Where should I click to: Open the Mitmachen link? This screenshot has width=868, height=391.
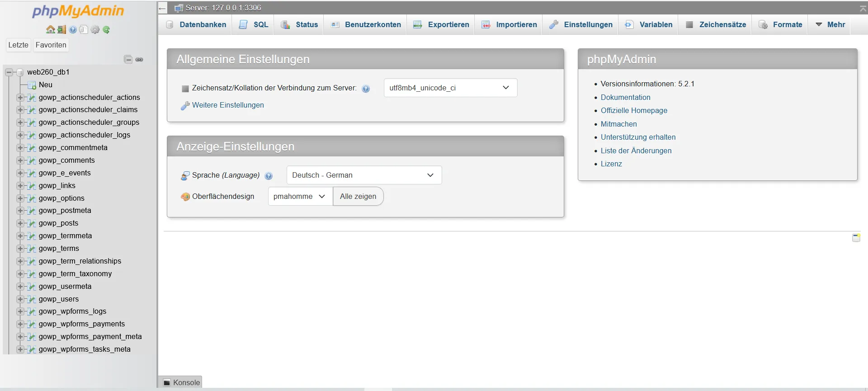[x=618, y=124]
